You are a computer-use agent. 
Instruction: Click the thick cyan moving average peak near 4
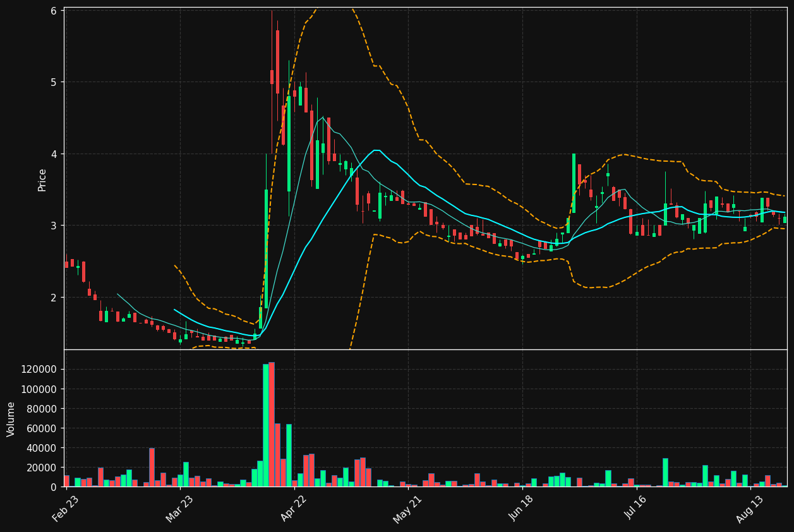click(376, 150)
